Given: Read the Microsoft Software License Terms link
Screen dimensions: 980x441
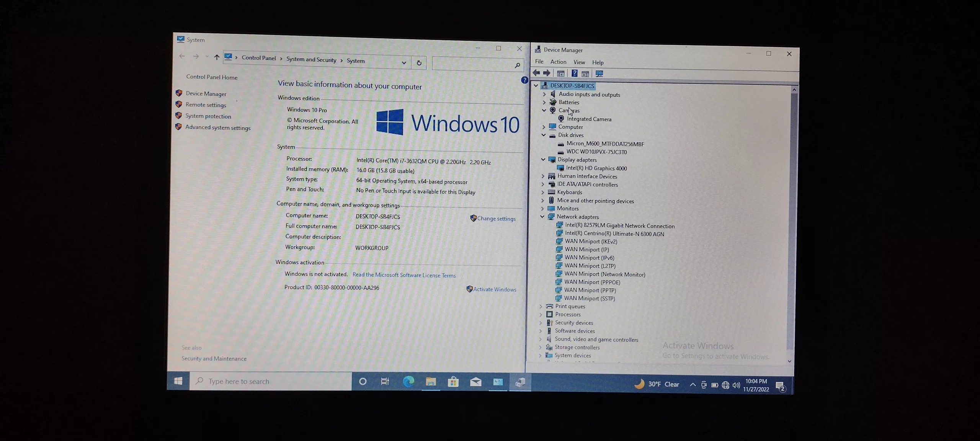Looking at the screenshot, I should click(404, 275).
